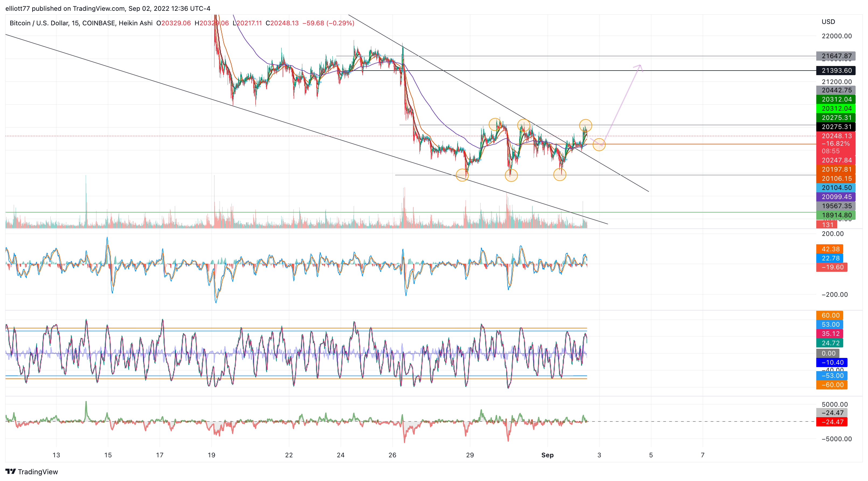This screenshot has width=868, height=481.
Task: Select the orange '60.00' upper band label
Action: 829,315
